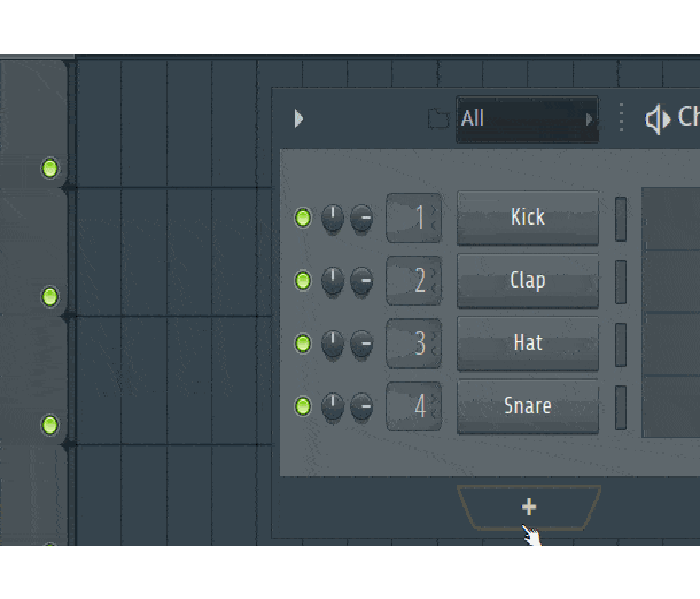Viewport: 700px width, 599px height.
Task: Open the Hat channel button
Action: [528, 344]
